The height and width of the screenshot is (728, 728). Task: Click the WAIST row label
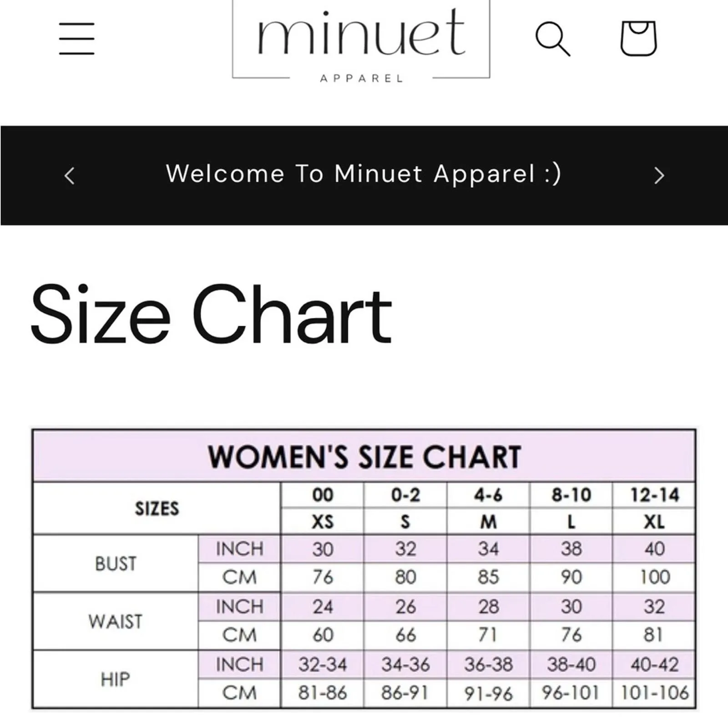[x=116, y=622]
